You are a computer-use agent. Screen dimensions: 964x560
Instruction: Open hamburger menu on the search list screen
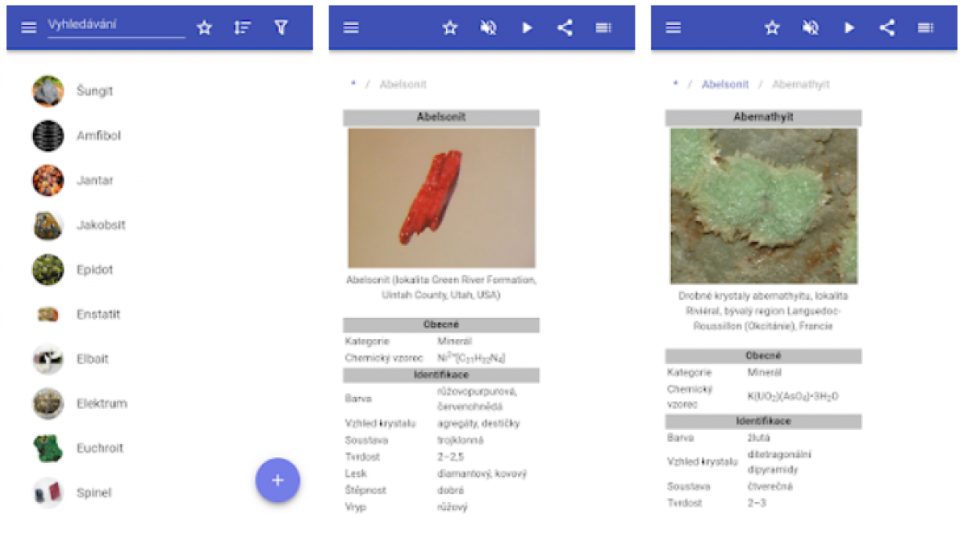coord(29,28)
